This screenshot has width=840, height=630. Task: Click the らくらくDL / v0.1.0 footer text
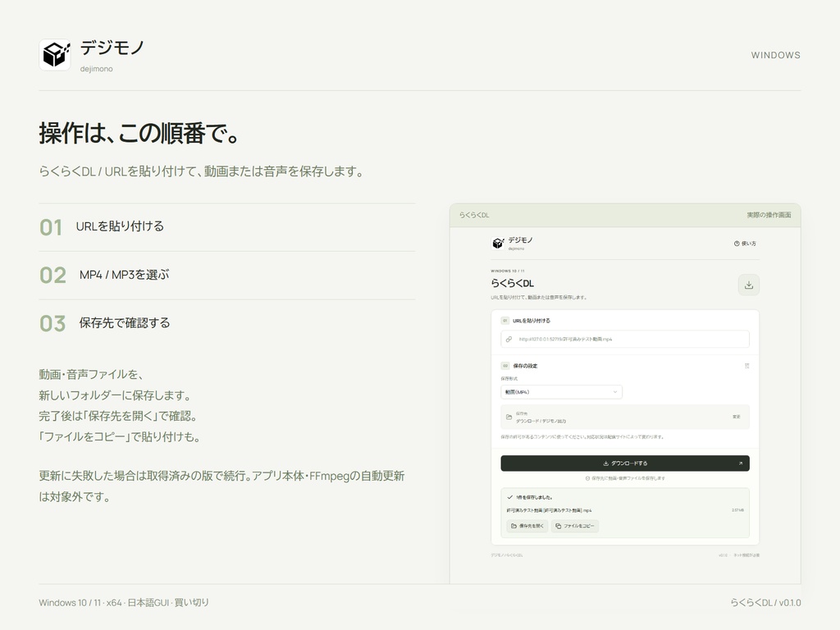[765, 603]
